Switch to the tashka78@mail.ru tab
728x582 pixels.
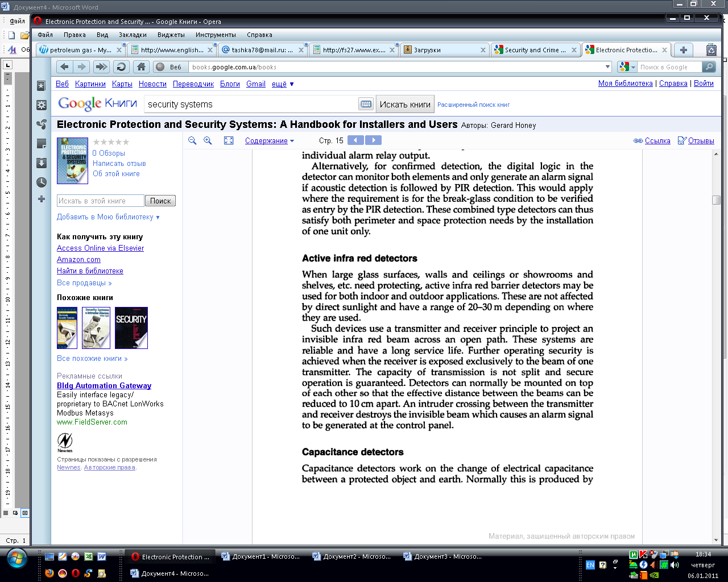[262, 50]
